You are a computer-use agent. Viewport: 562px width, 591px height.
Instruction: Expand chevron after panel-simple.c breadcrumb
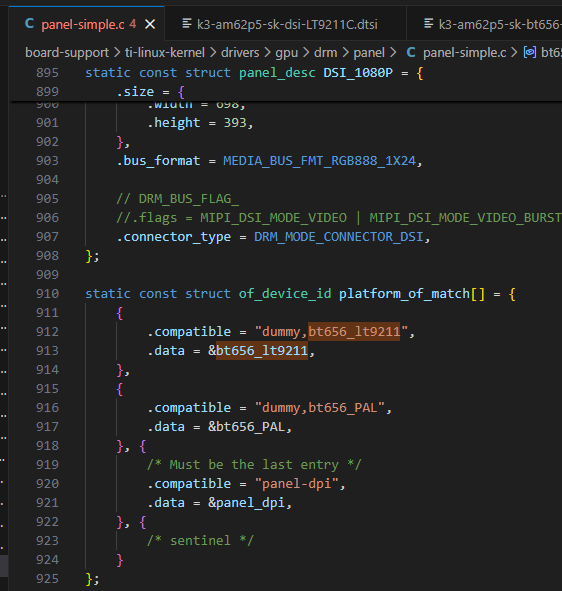pyautogui.click(x=514, y=53)
